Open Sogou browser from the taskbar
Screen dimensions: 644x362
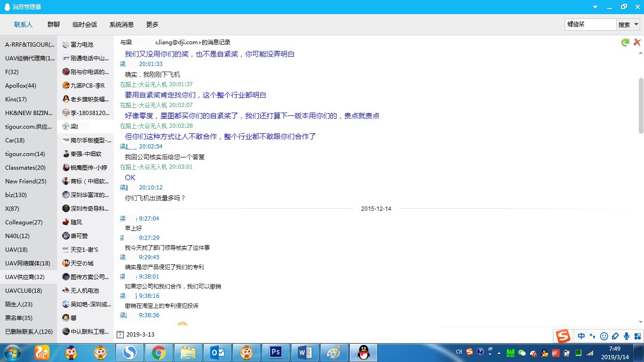[130, 353]
